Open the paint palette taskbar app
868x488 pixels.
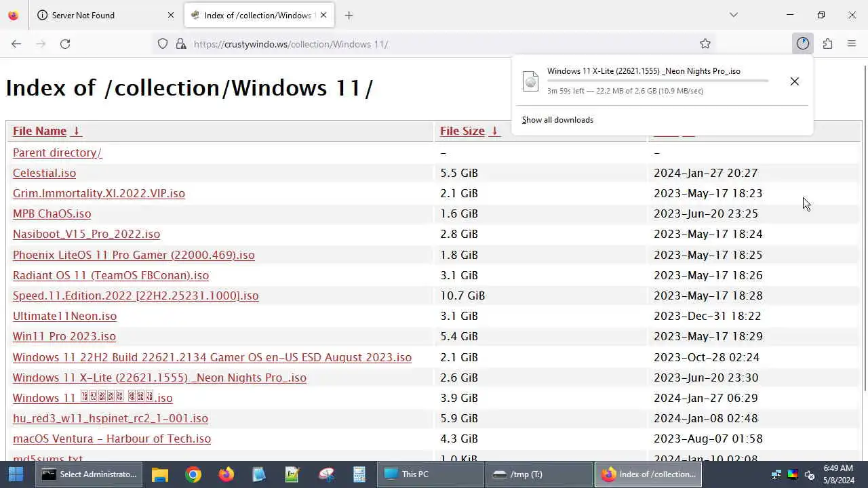click(326, 474)
